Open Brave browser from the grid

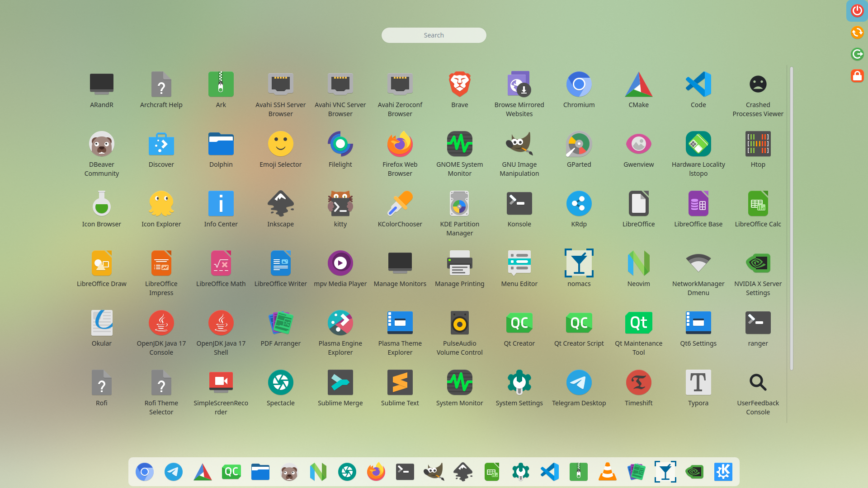[x=459, y=90]
